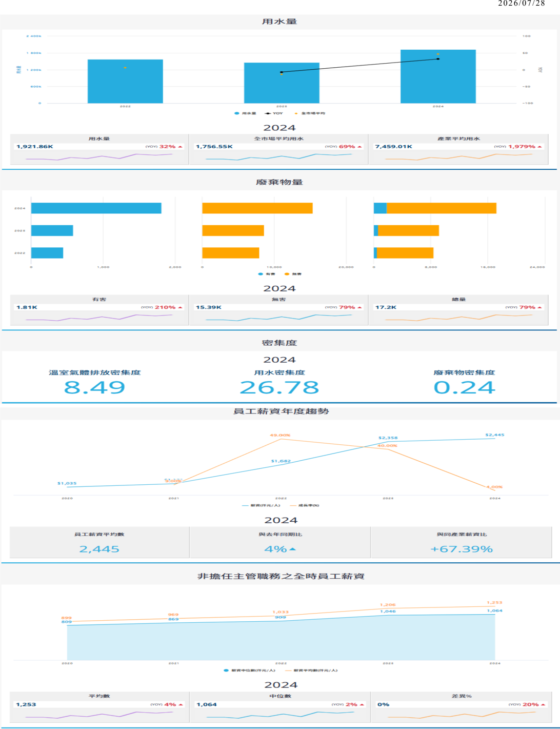Click red up arrow beside 2% in 中位數 card
This screenshot has width=560, height=729.
click(x=362, y=704)
